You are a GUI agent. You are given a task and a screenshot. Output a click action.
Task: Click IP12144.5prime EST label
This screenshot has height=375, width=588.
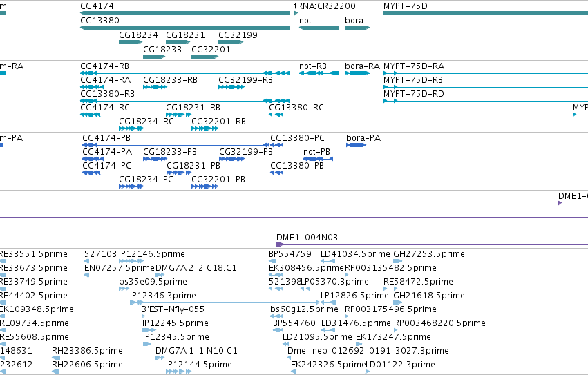click(x=199, y=365)
